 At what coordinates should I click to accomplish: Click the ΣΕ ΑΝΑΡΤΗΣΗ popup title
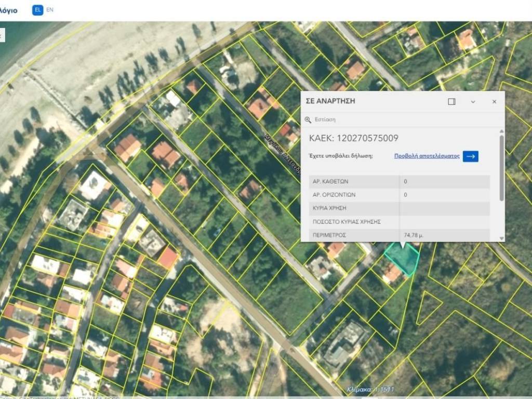[x=330, y=101]
